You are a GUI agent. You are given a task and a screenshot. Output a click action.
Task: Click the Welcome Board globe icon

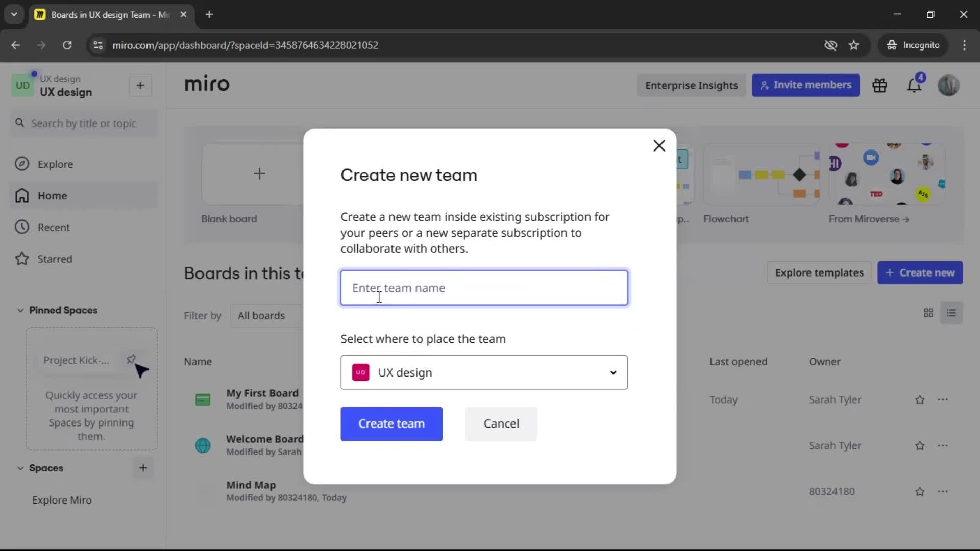[203, 445]
